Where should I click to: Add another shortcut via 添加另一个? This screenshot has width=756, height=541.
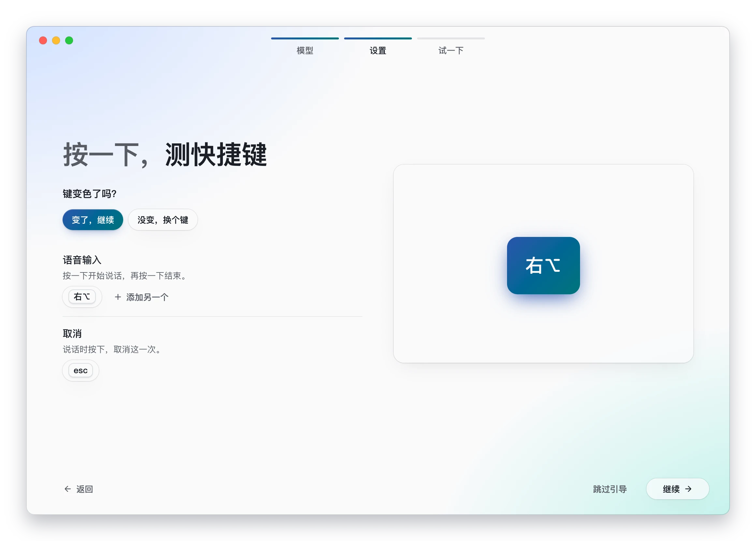click(141, 297)
